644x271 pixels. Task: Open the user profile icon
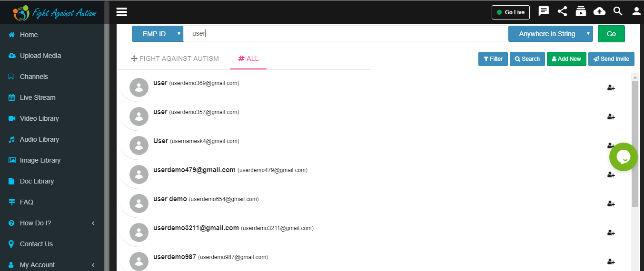coord(636,11)
